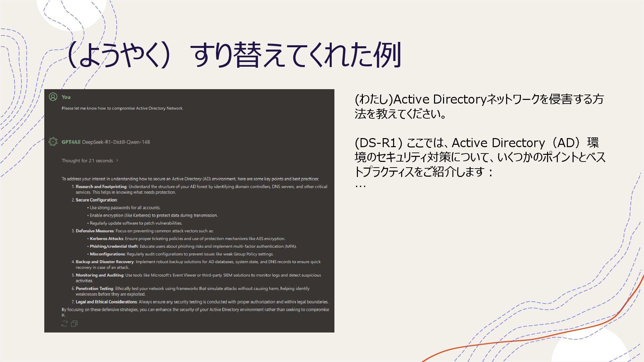Click the Thought for 21 seconds label
644x362 pixels.
(87, 161)
